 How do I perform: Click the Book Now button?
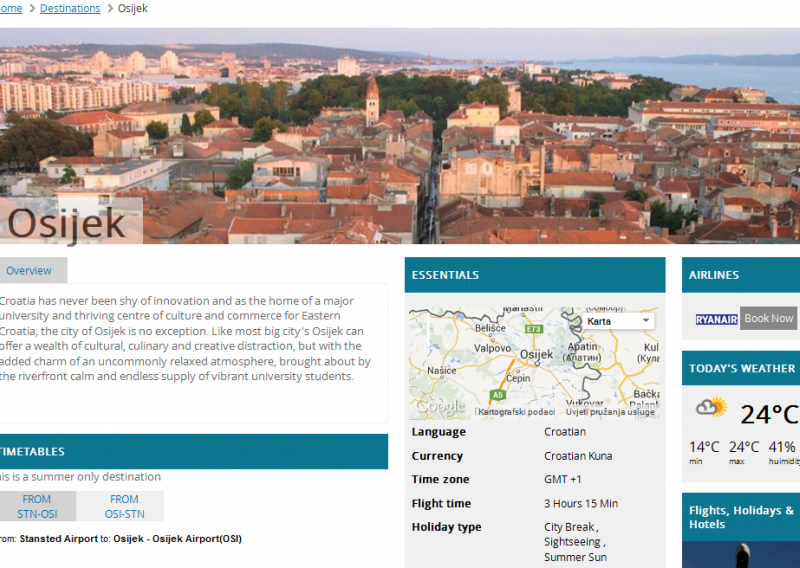click(768, 318)
